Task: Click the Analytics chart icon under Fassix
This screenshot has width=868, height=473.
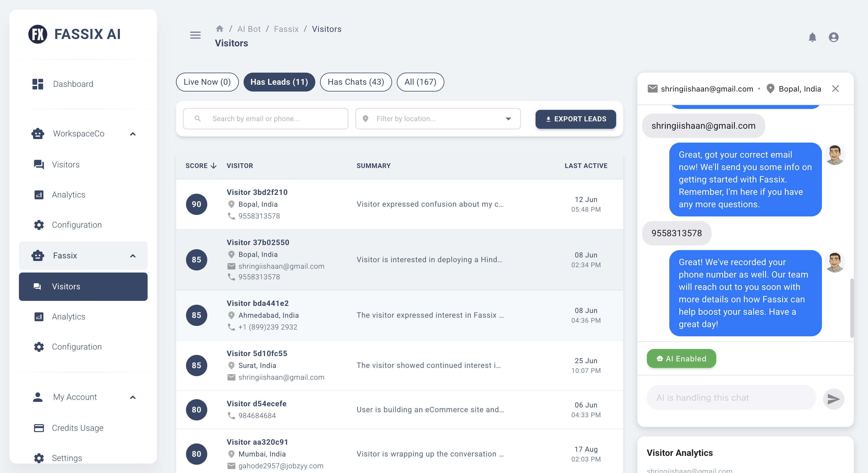Action: 38,317
